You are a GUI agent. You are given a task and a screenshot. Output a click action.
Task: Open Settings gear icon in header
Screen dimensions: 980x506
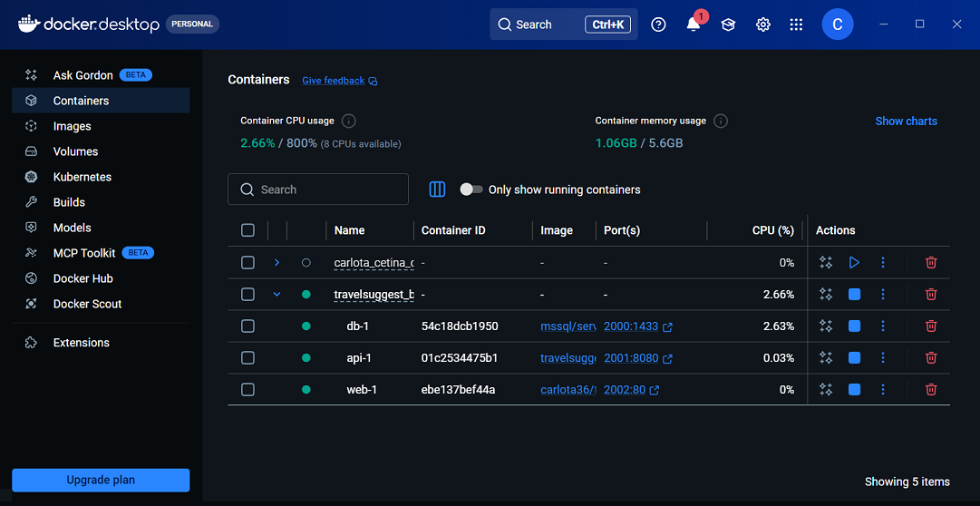click(x=762, y=24)
